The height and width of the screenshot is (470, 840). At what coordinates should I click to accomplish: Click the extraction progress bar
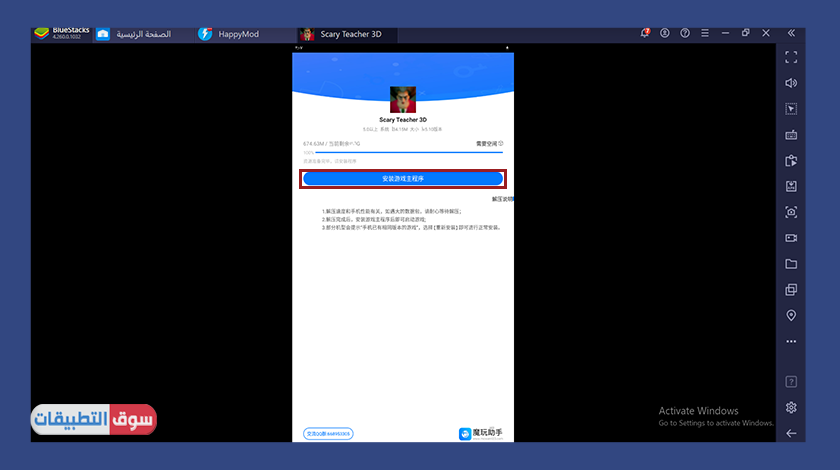point(409,153)
